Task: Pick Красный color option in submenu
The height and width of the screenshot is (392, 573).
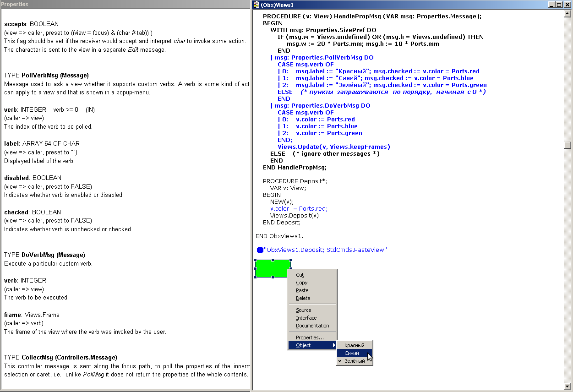Action: coord(354,345)
